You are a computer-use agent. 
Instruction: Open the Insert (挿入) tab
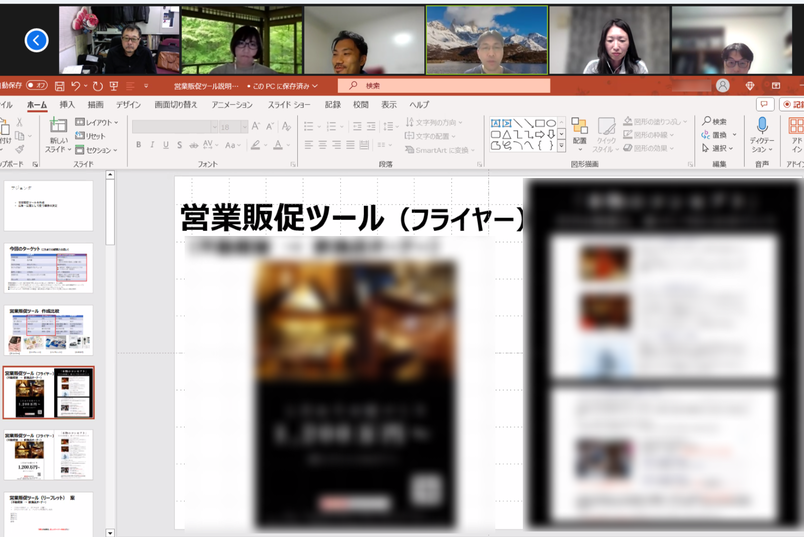(x=67, y=104)
